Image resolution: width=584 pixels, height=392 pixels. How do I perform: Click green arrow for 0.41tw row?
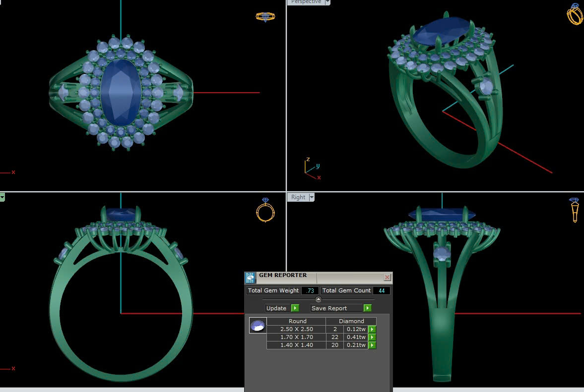click(372, 337)
